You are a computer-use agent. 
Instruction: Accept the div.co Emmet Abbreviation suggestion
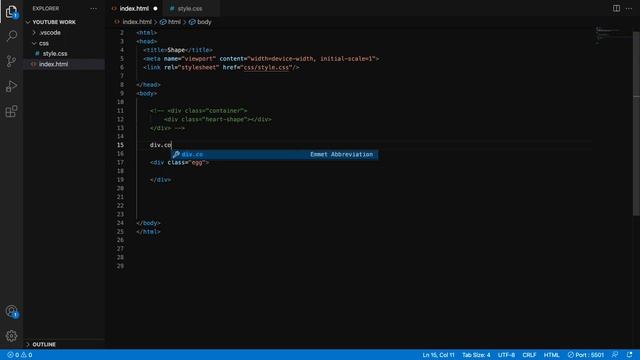(274, 154)
